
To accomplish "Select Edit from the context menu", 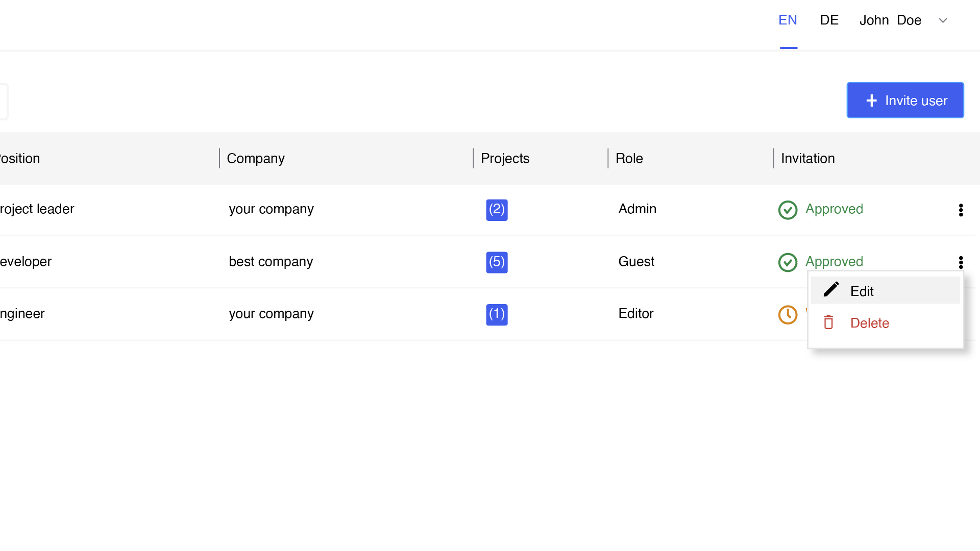I will [885, 290].
